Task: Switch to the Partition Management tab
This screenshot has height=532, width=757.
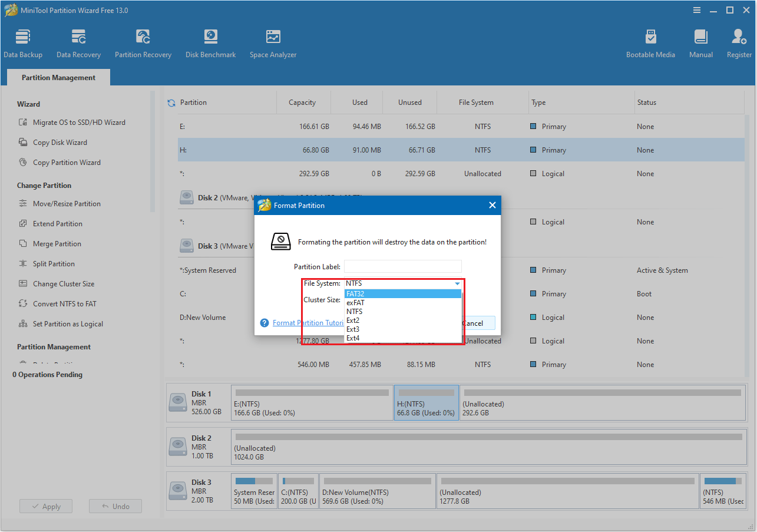Action: pyautogui.click(x=58, y=77)
